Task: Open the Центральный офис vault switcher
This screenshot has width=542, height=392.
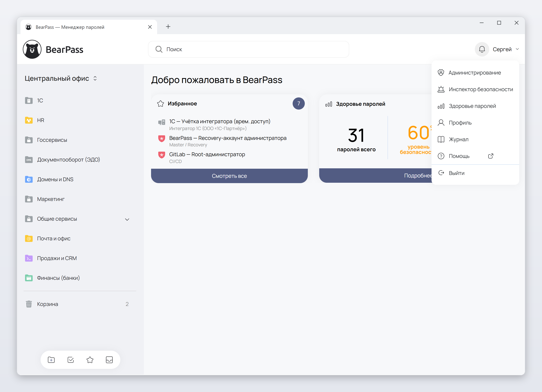Action: coord(61,78)
